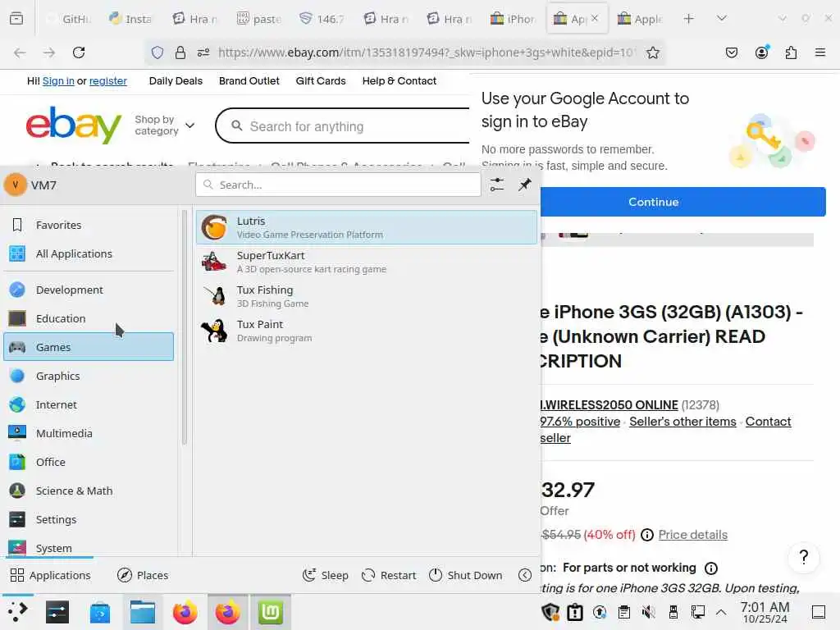Open launcher configure settings icon
The width and height of the screenshot is (840, 630).
coord(497,185)
